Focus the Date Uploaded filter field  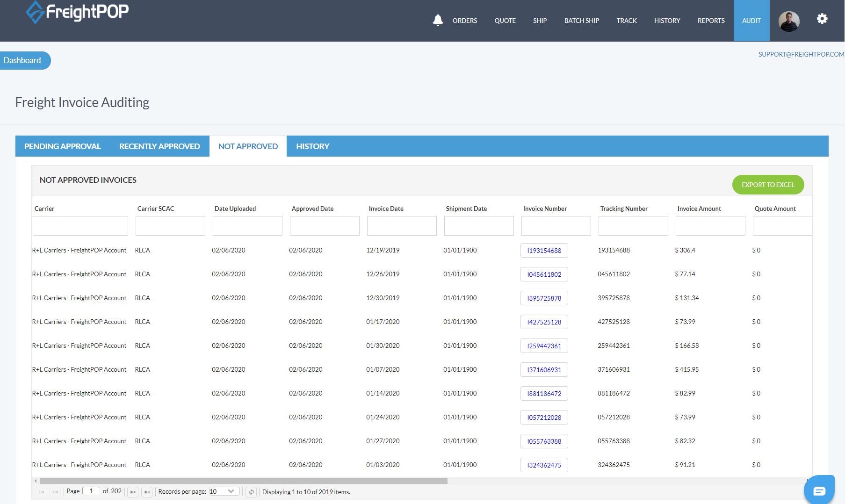[247, 226]
